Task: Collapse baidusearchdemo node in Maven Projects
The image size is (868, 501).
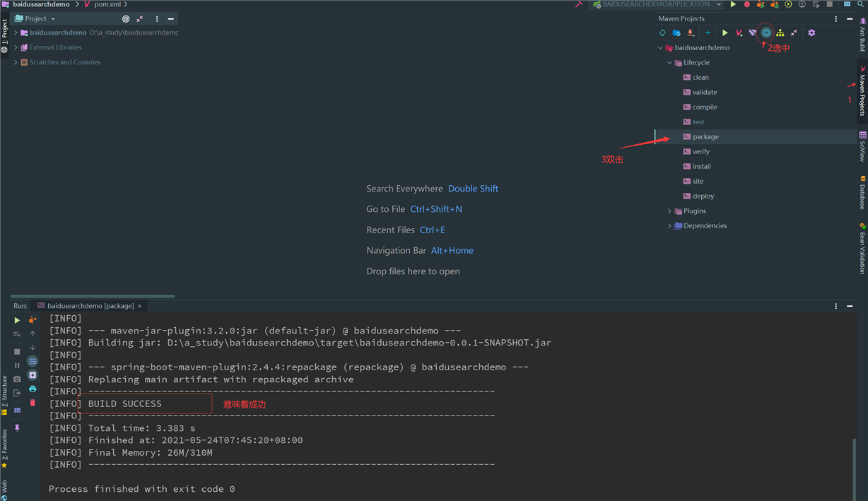Action: tap(660, 48)
